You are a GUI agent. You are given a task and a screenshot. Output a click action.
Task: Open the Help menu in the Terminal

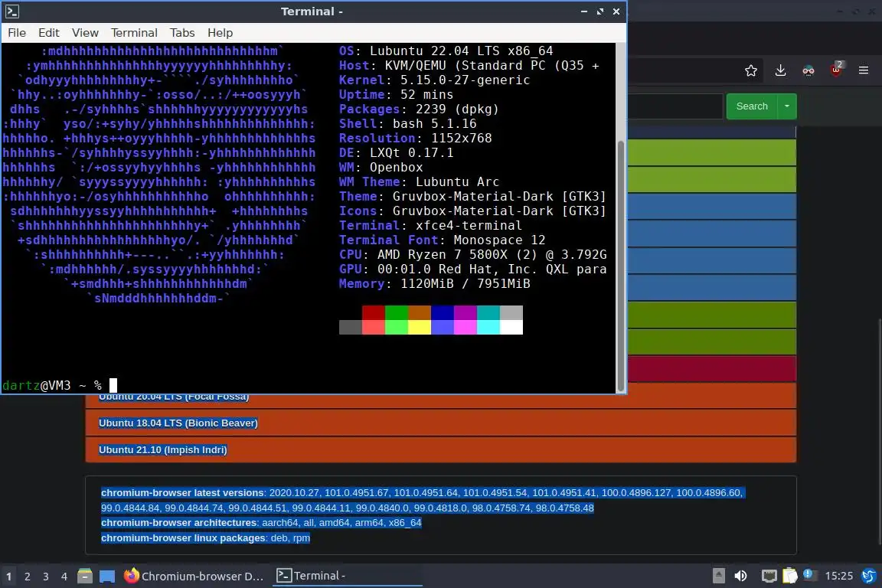point(220,33)
